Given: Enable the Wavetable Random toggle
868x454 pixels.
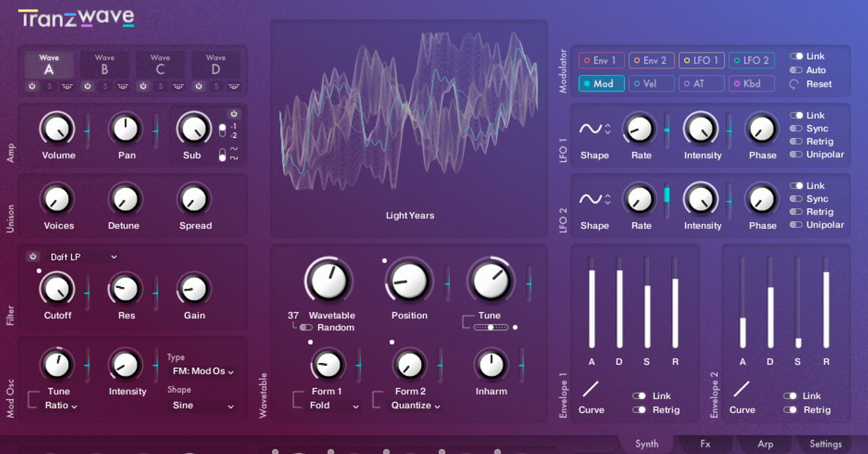Looking at the screenshot, I should (306, 327).
